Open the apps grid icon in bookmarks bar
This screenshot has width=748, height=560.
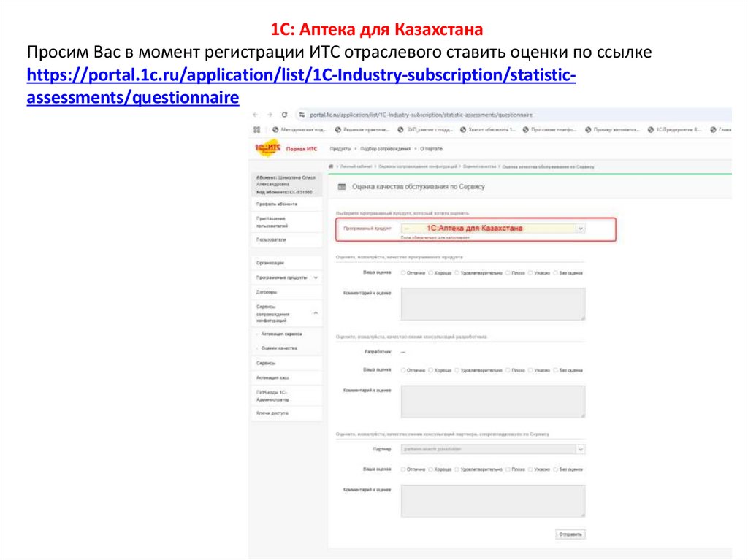[256, 130]
